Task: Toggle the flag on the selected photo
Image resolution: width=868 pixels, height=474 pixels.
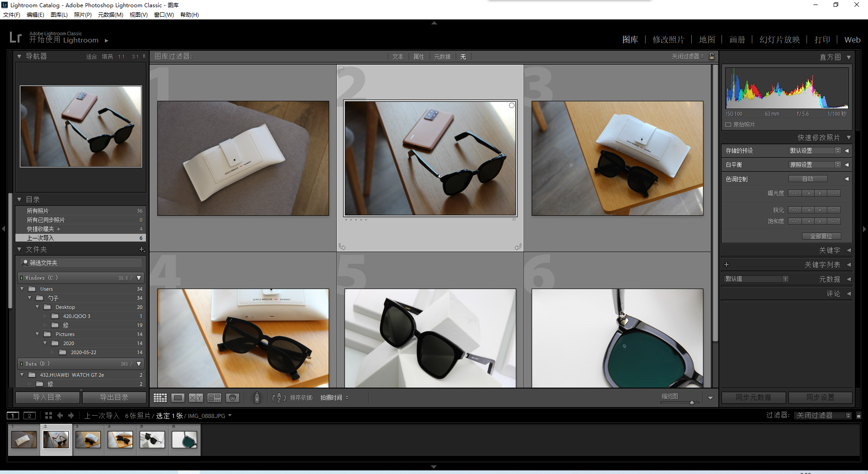Action: tap(342, 69)
